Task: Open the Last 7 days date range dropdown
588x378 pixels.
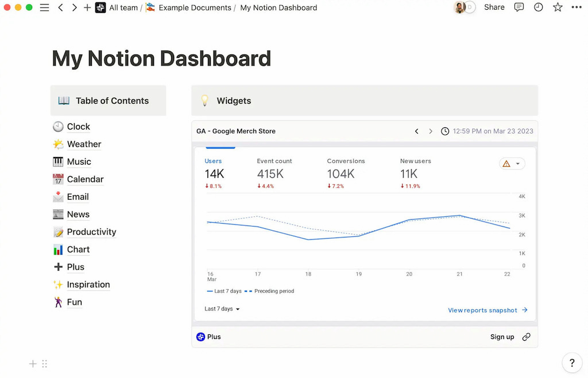Action: (222, 309)
